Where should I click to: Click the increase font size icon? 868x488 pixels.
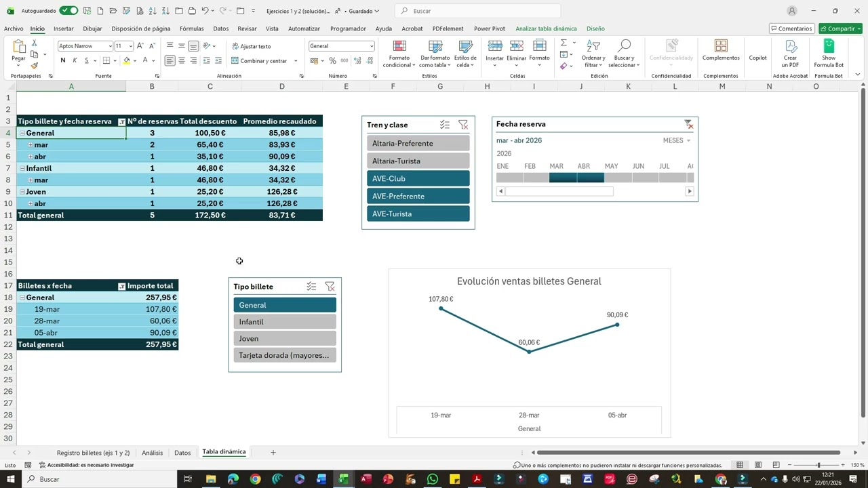(x=140, y=46)
